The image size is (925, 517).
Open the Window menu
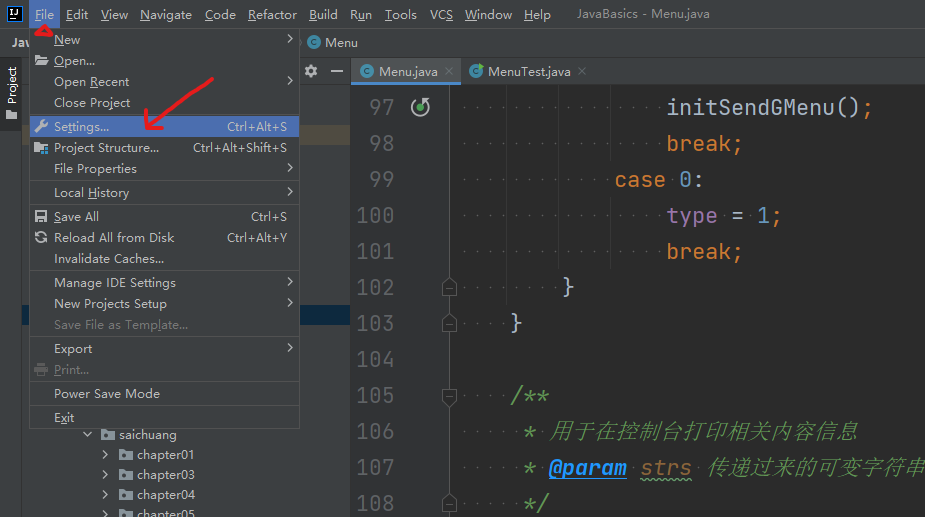pos(488,14)
